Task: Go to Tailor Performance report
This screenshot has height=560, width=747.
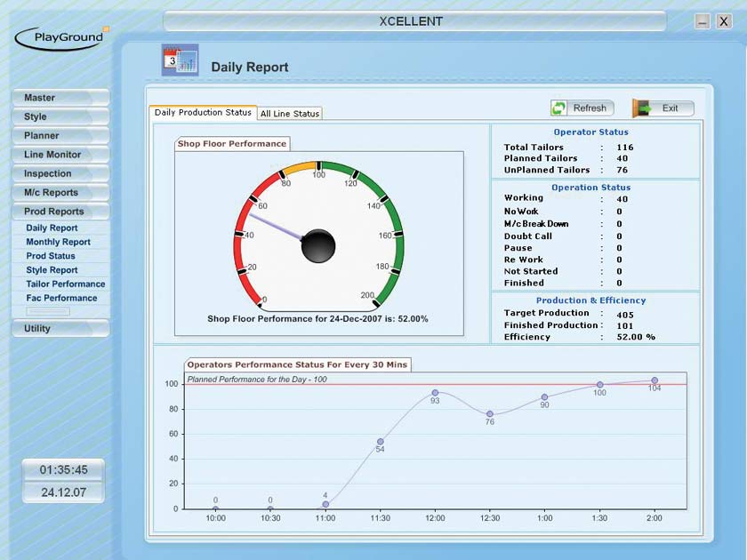Action: pos(65,284)
